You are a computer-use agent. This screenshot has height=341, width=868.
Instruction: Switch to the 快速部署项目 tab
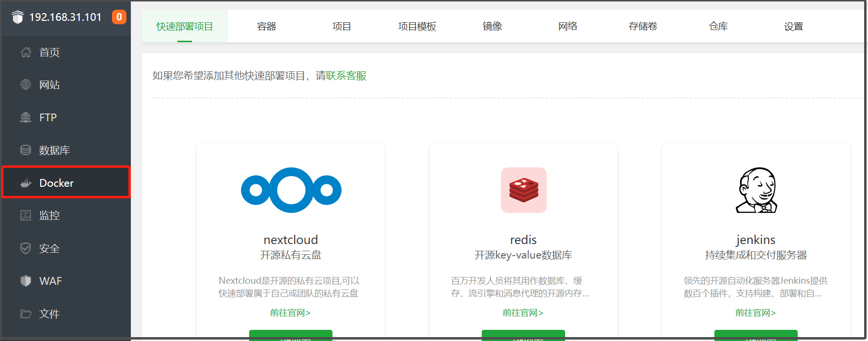[185, 26]
